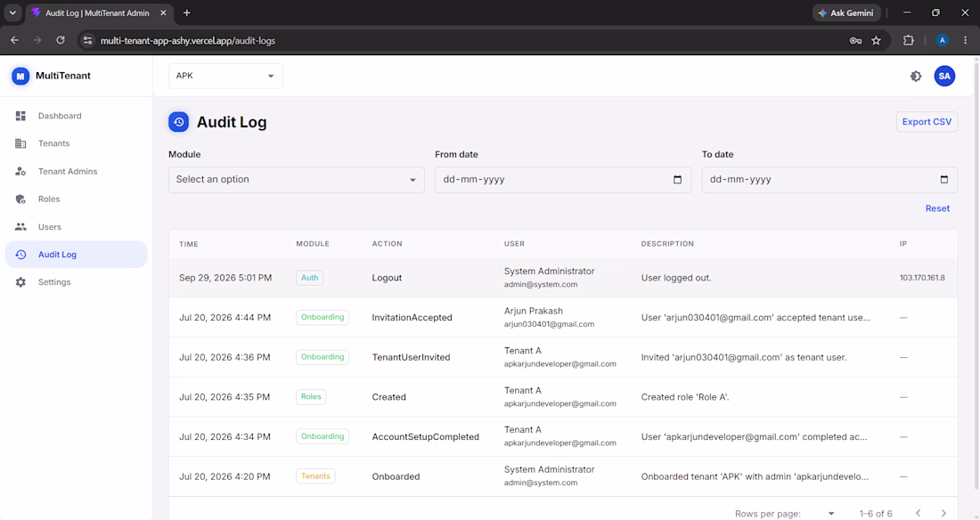The height and width of the screenshot is (520, 980).
Task: Open the To date calendar picker icon
Action: click(x=943, y=180)
